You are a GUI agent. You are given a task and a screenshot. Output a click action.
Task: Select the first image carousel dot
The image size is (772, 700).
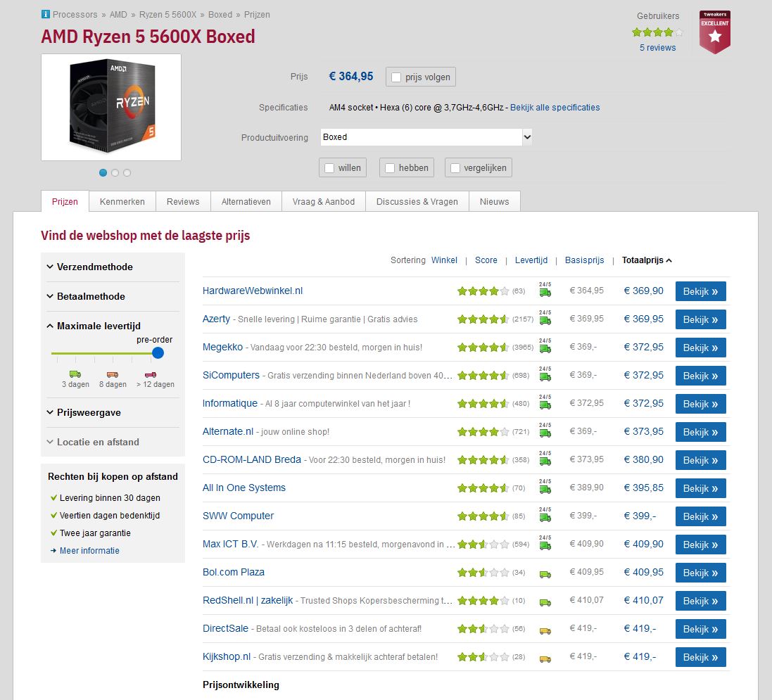[103, 173]
